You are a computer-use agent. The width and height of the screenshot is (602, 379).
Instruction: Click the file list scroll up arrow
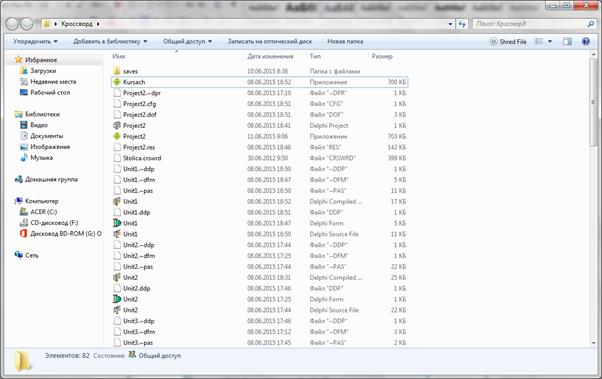594,55
